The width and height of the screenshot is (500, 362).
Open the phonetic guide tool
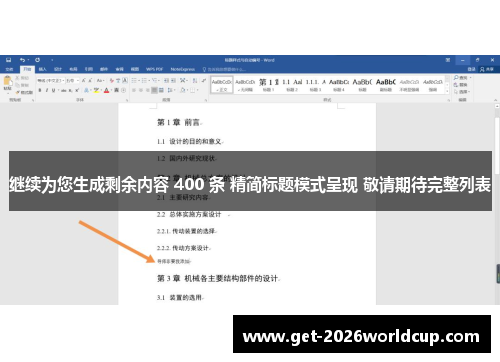[x=118, y=81]
